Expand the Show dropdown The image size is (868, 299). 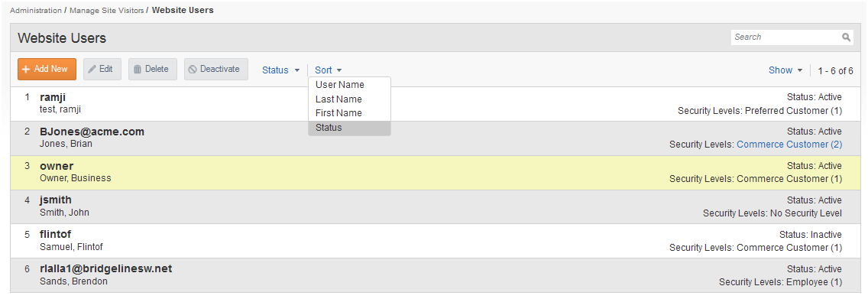[x=785, y=70]
